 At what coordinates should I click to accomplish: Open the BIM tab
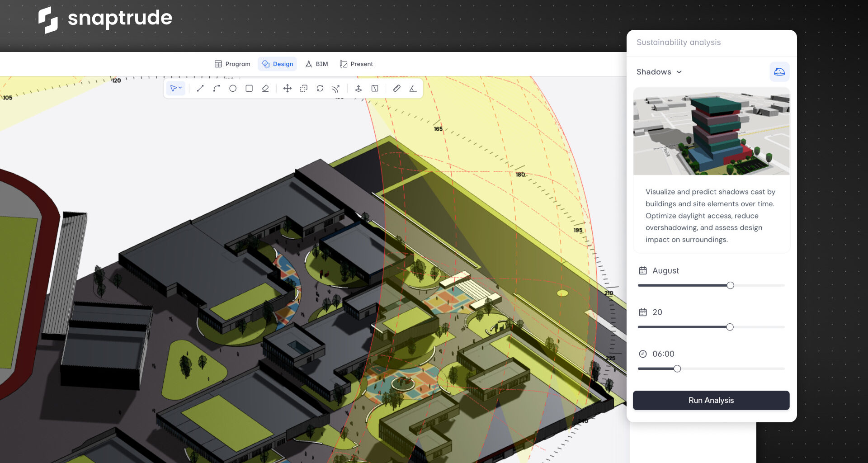[316, 64]
